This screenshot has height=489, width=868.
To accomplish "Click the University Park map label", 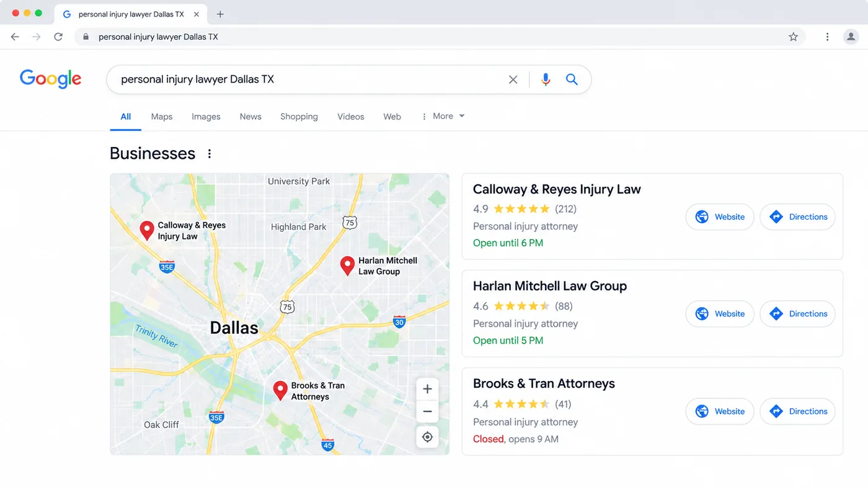I will [299, 181].
